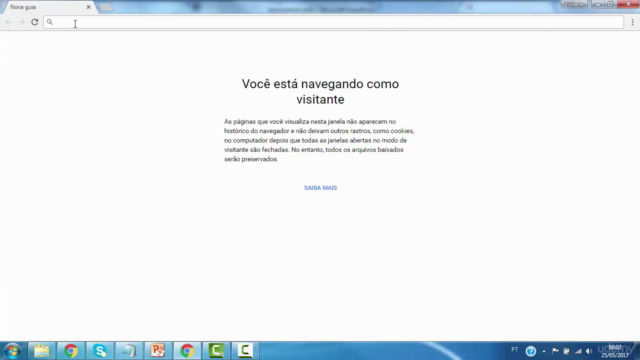Open the notepad app icon on taskbar
The image size is (640, 360).
point(129,351)
